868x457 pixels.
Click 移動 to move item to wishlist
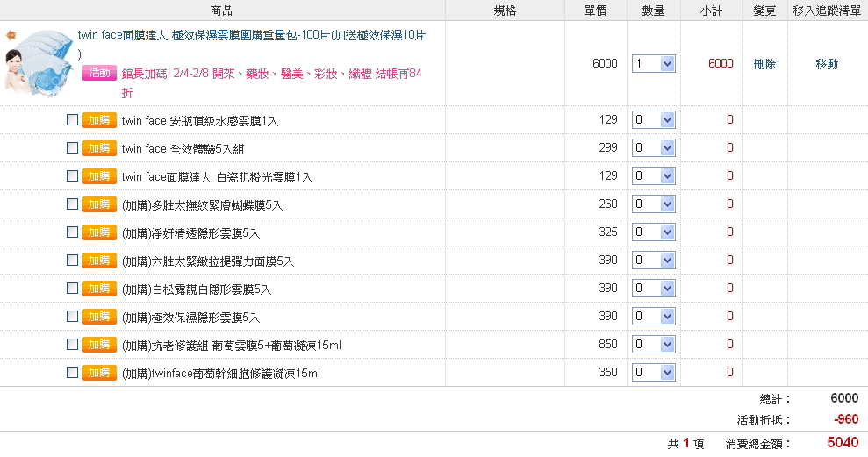[827, 64]
